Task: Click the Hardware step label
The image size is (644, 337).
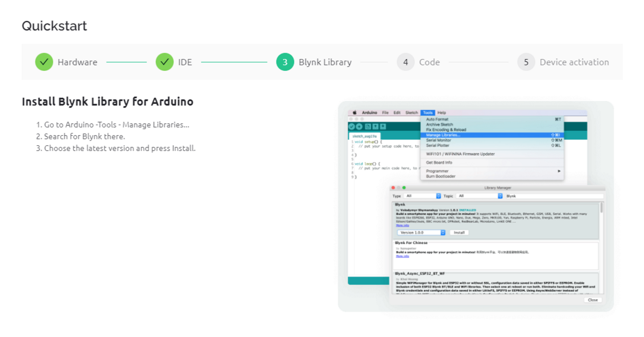Action: pos(78,62)
